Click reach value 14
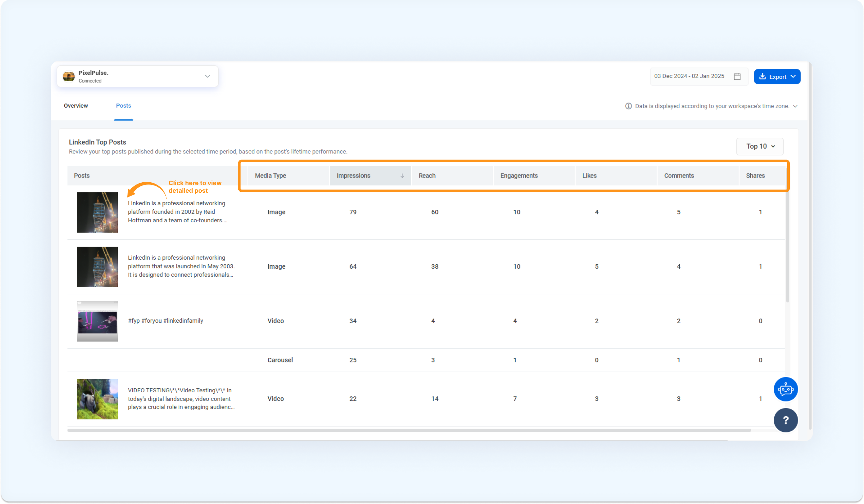The height and width of the screenshot is (504, 864). (x=435, y=399)
